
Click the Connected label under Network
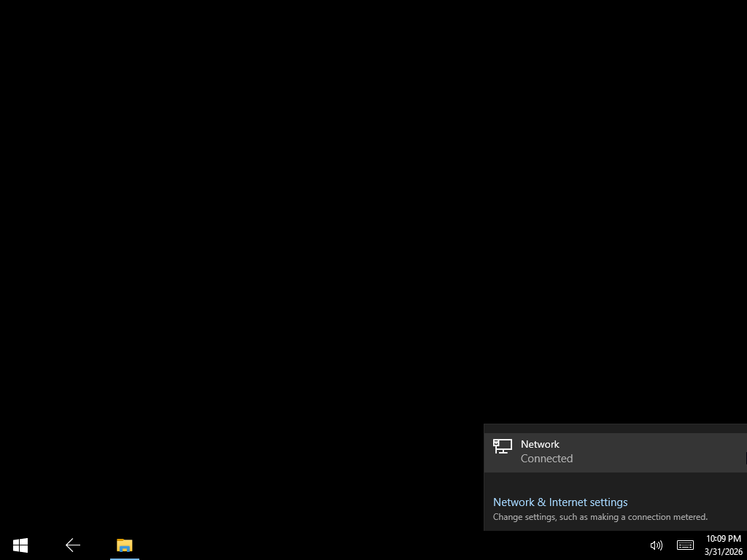pos(546,458)
